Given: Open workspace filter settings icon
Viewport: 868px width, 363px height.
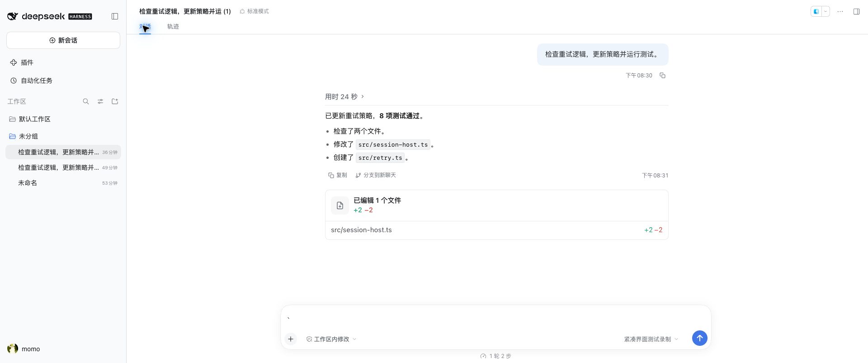Looking at the screenshot, I should (100, 101).
